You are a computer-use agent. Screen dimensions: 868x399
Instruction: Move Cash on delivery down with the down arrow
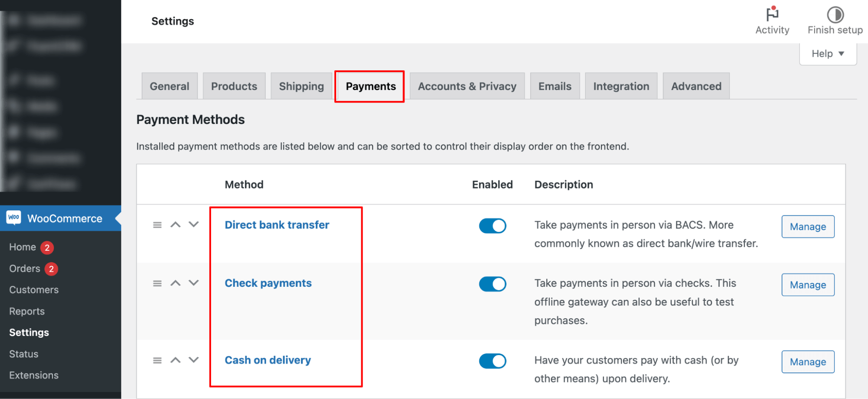193,360
